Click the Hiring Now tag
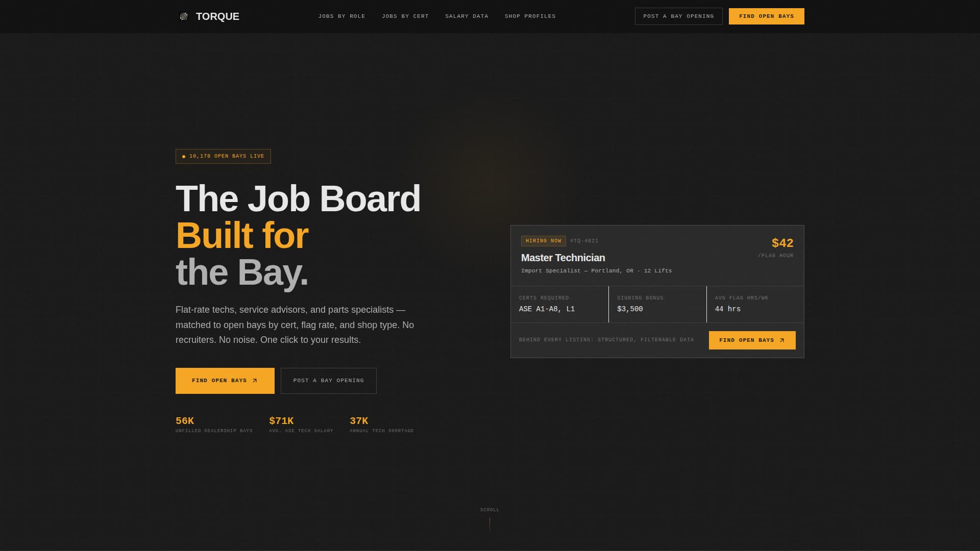 [543, 241]
